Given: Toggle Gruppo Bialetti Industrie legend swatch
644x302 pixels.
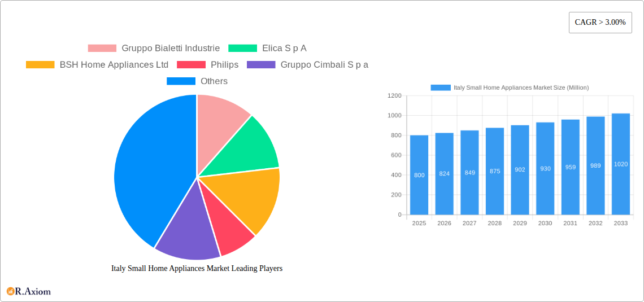Looking at the screenshot, I should point(102,49).
